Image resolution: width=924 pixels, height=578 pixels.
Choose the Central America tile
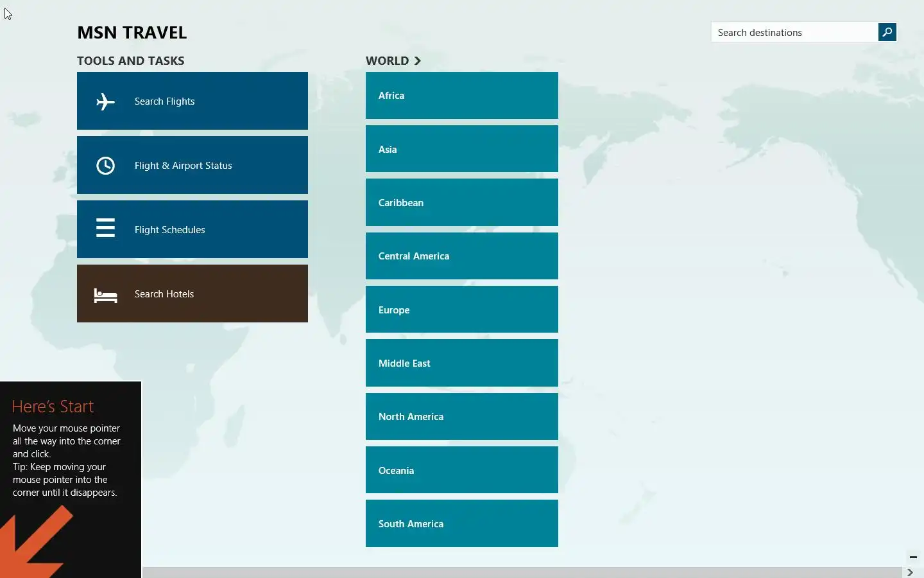462,256
